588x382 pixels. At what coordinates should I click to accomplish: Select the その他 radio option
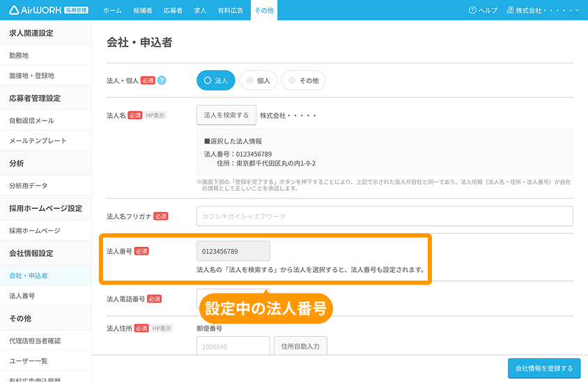304,81
